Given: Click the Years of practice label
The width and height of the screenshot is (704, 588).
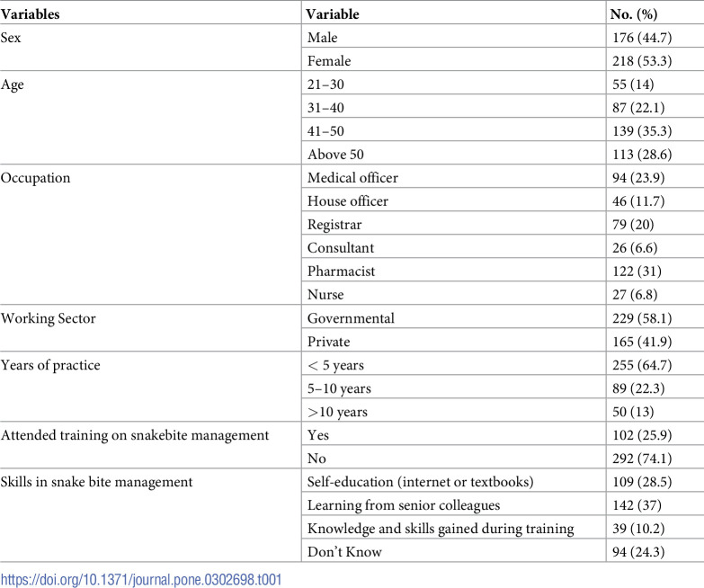Looking at the screenshot, I should pos(50,365).
